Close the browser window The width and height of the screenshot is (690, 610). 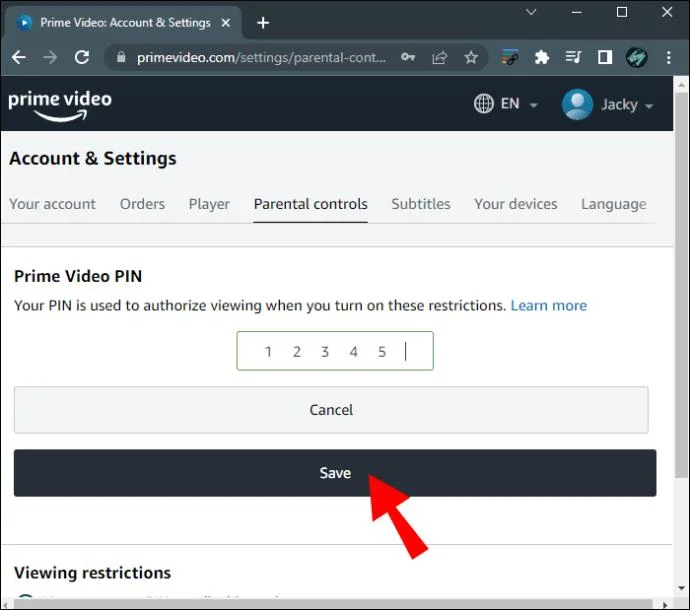coord(667,12)
